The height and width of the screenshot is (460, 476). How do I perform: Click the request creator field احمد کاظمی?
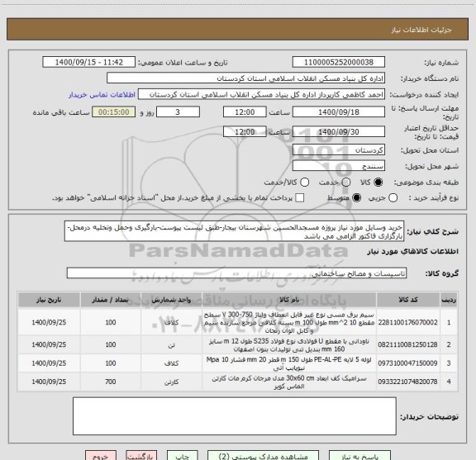[261, 95]
